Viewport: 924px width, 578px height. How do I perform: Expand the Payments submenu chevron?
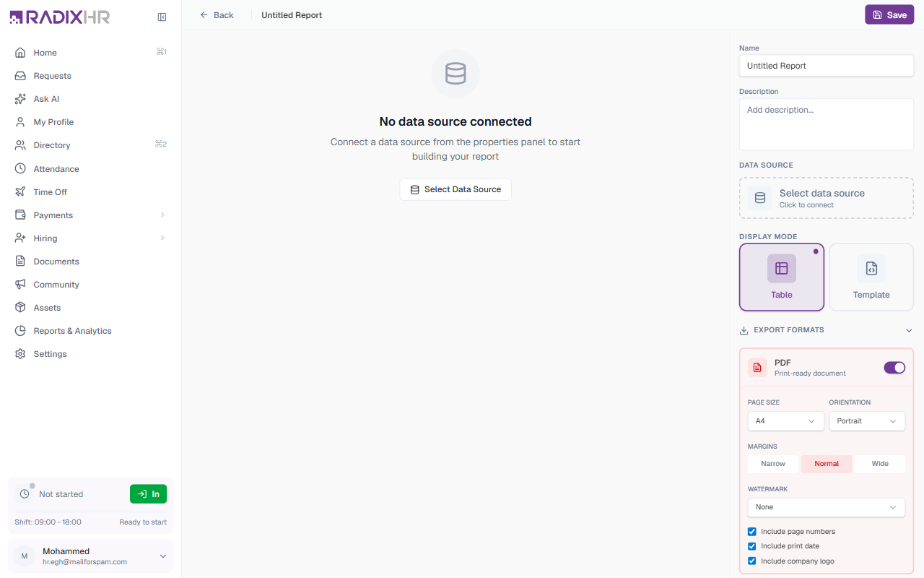[x=162, y=215]
